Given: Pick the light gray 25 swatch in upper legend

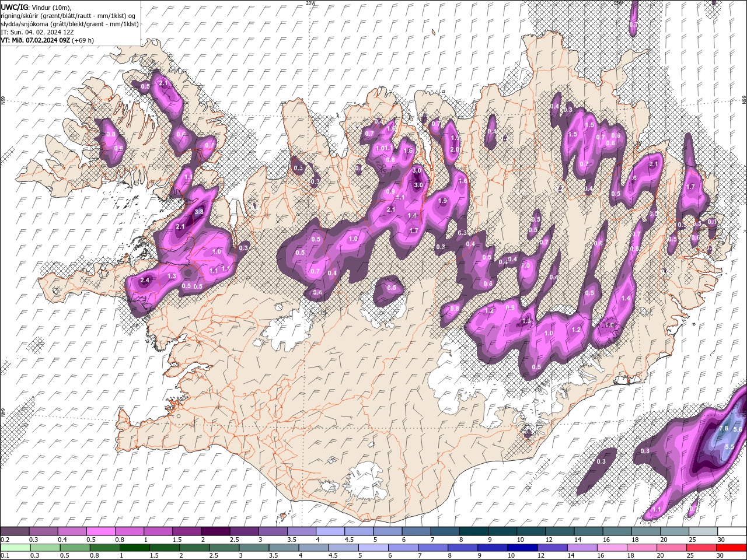Looking at the screenshot, I should 703,531.
